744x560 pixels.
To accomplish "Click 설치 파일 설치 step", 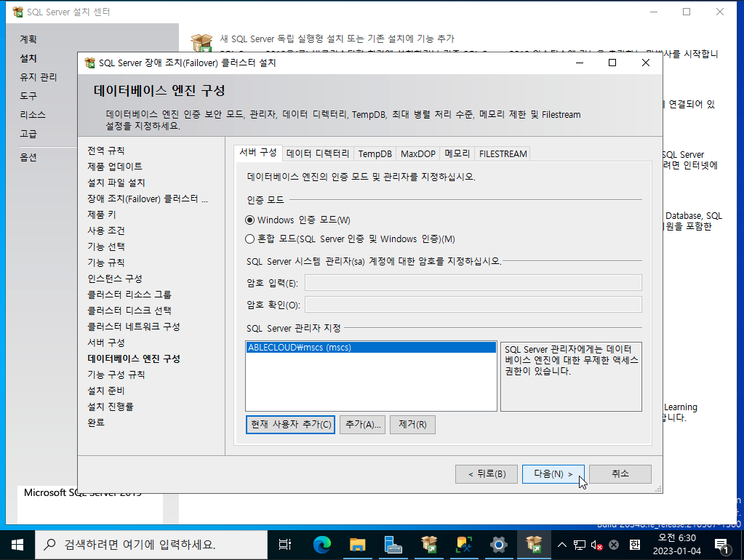I will tap(116, 183).
